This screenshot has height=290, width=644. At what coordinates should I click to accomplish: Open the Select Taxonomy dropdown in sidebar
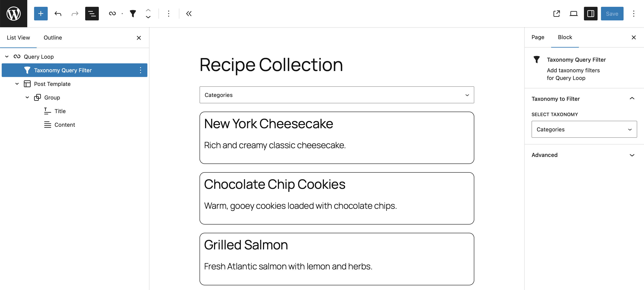pyautogui.click(x=584, y=129)
